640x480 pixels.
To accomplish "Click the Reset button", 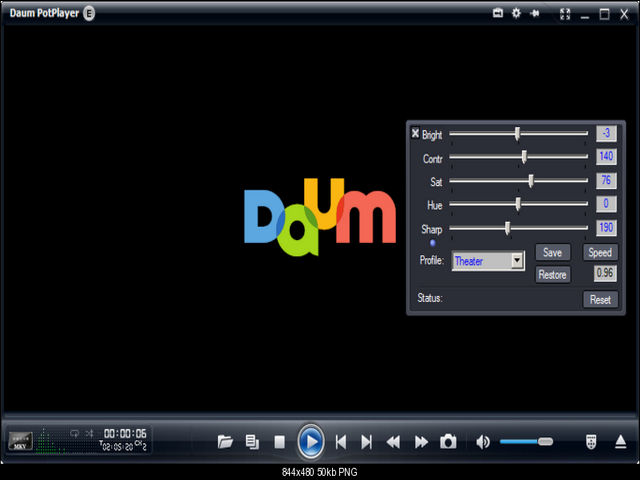I will 599,299.
